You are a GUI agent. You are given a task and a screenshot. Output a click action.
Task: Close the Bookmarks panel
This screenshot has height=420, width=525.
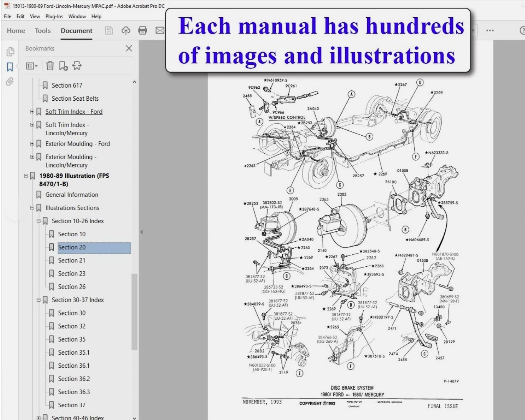point(129,48)
